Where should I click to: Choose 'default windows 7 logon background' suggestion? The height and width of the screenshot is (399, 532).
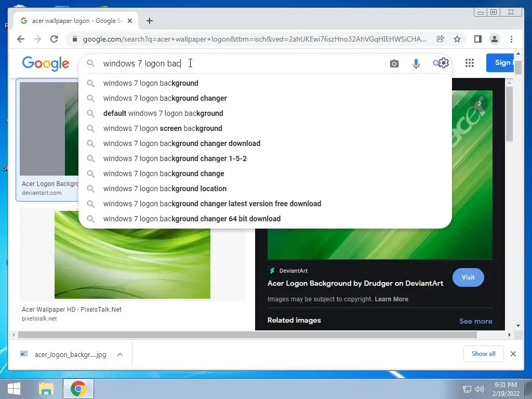click(x=265, y=113)
